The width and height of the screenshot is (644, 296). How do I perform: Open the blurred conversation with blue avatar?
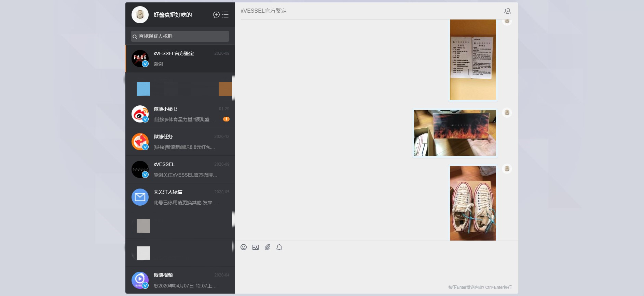[180, 86]
